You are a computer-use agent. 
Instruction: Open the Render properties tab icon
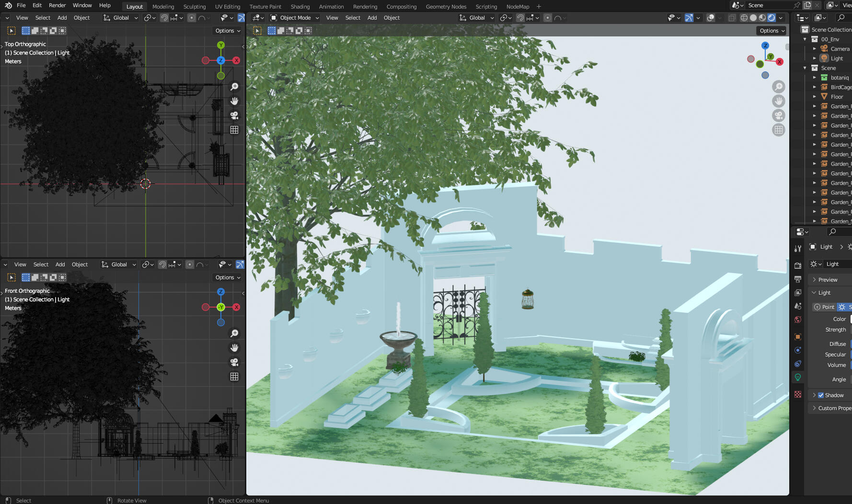(x=798, y=265)
